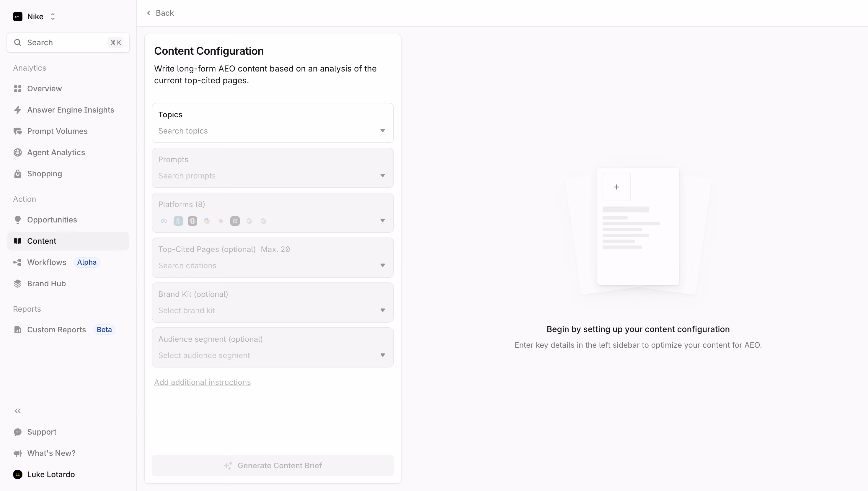Collapse the sidebar with the double-chevron icon
The height and width of the screenshot is (491, 868).
(x=17, y=411)
